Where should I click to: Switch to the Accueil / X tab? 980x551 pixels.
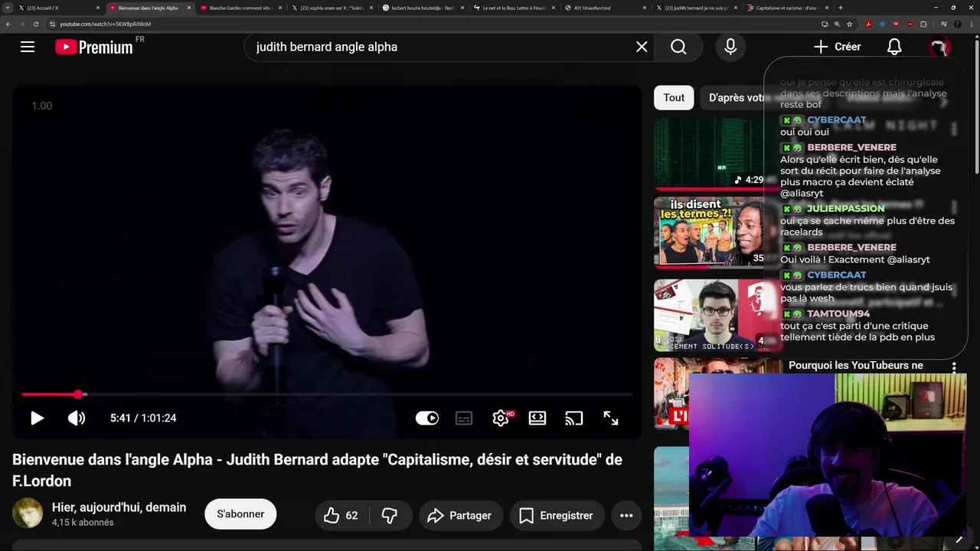coord(57,8)
